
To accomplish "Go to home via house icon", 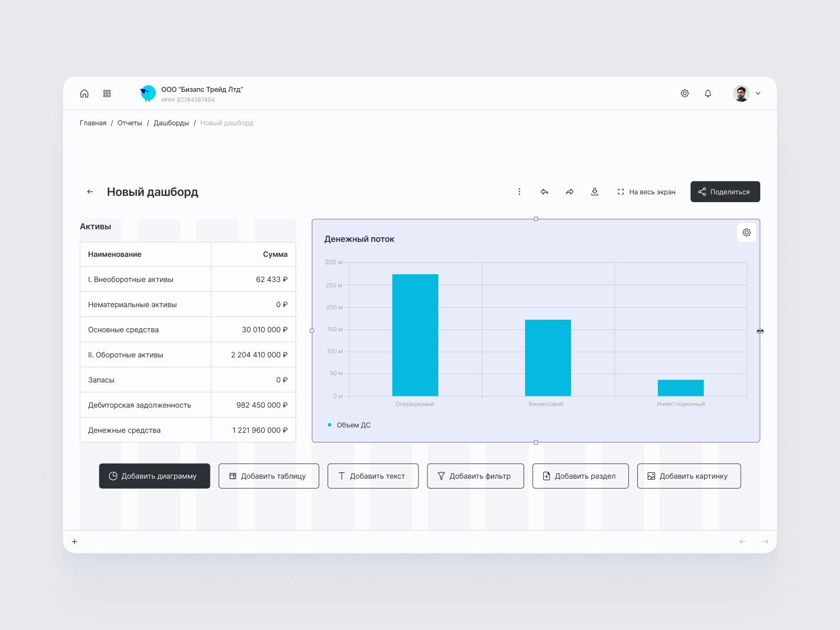I will tap(84, 93).
